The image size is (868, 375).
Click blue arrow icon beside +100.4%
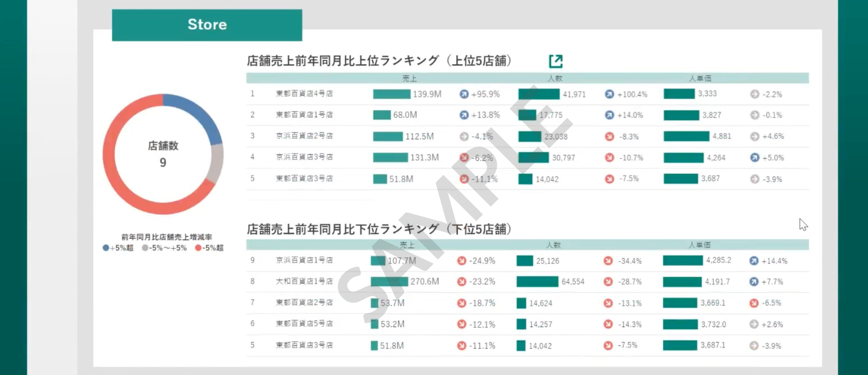[609, 94]
